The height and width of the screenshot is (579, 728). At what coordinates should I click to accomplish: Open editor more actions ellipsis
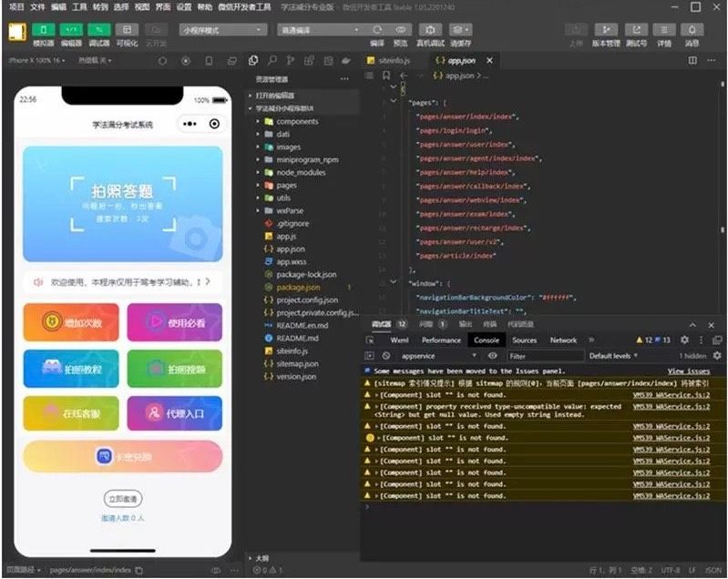coord(712,60)
